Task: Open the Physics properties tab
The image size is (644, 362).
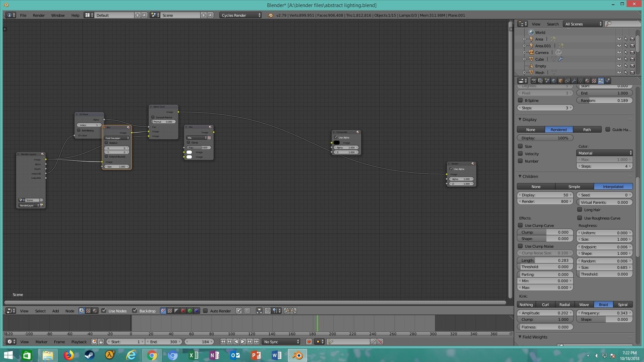Action: (607, 81)
